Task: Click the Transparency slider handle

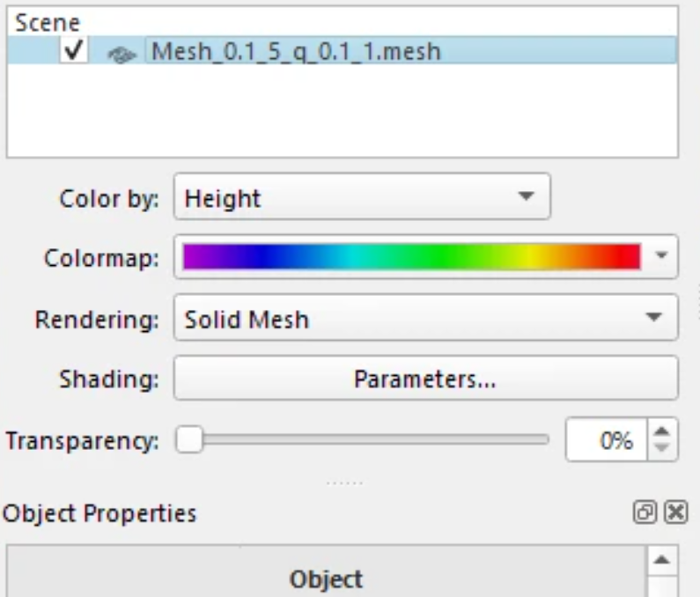Action: point(188,439)
